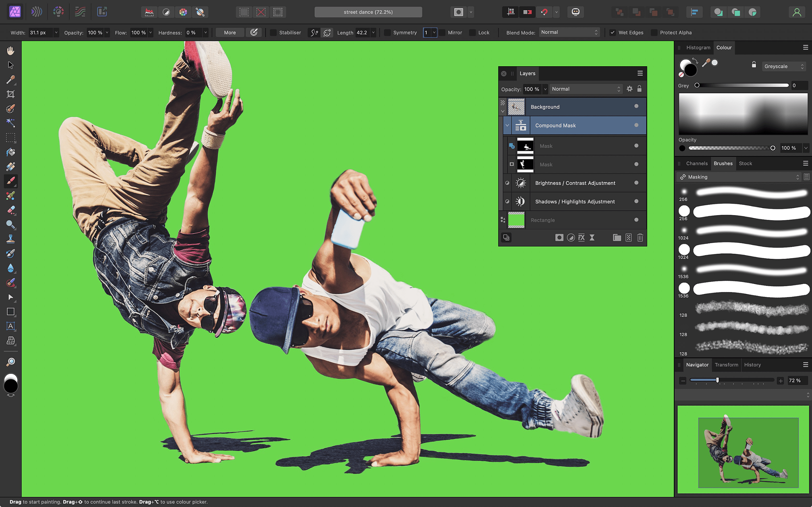Delete the selected layer with trash icon
Screen dimensions: 812x507
(640, 237)
